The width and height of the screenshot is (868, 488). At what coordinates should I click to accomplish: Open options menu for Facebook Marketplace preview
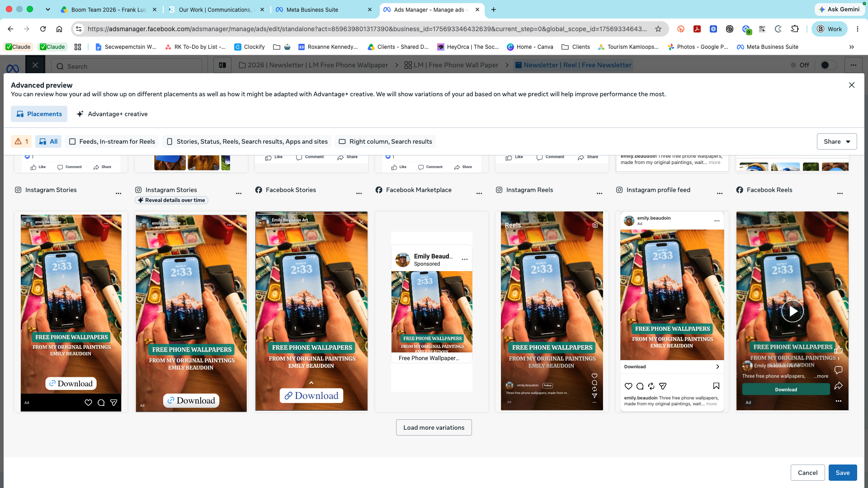coord(479,193)
